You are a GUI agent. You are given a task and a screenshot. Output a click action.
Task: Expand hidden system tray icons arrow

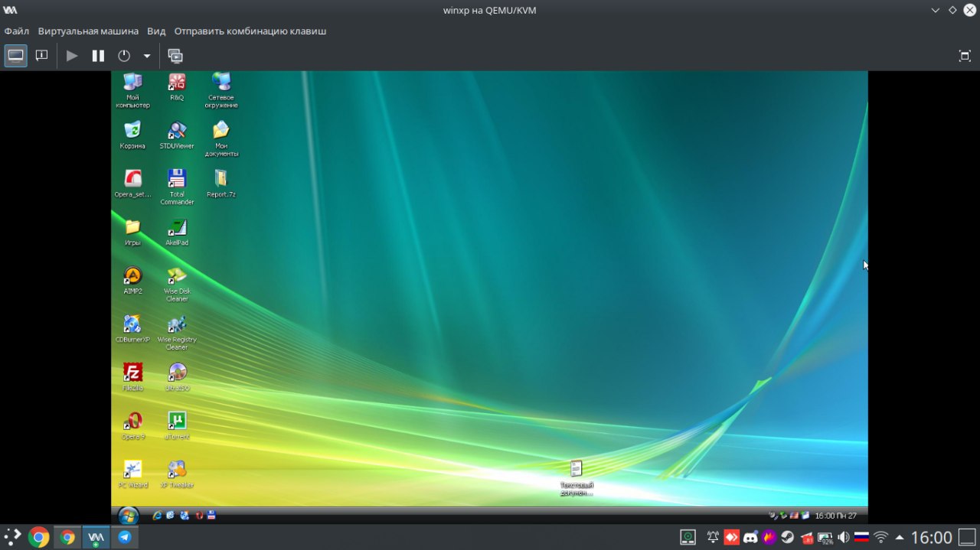[x=900, y=538]
